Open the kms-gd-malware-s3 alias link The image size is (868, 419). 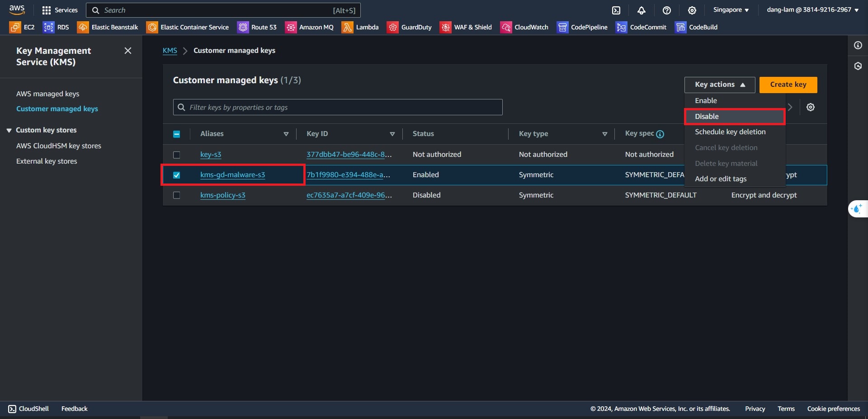[232, 175]
